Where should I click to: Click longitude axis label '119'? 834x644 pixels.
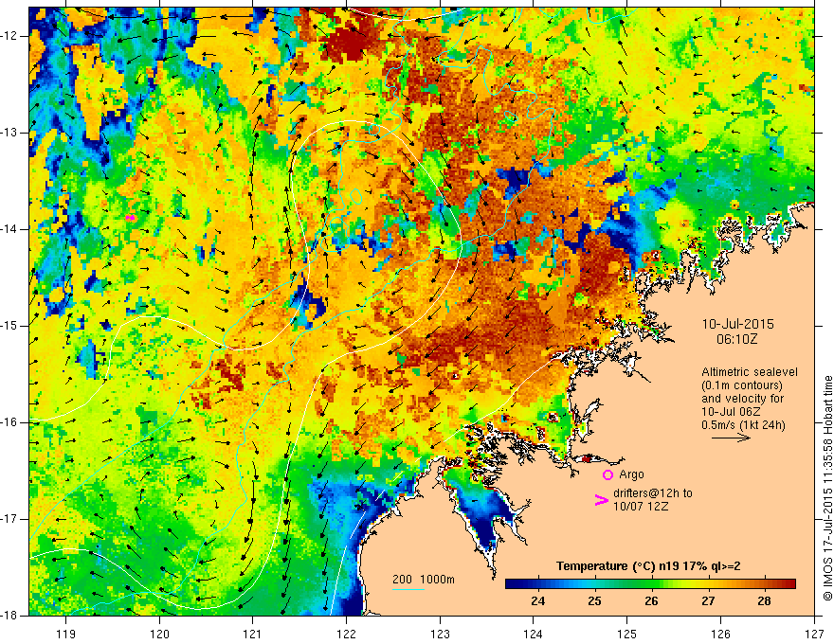(66, 634)
